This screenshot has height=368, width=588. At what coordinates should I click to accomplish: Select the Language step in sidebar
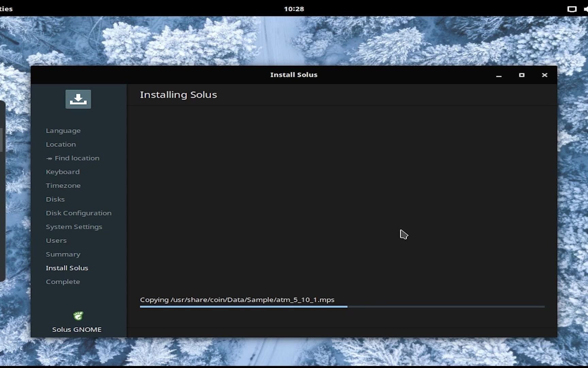click(x=63, y=131)
